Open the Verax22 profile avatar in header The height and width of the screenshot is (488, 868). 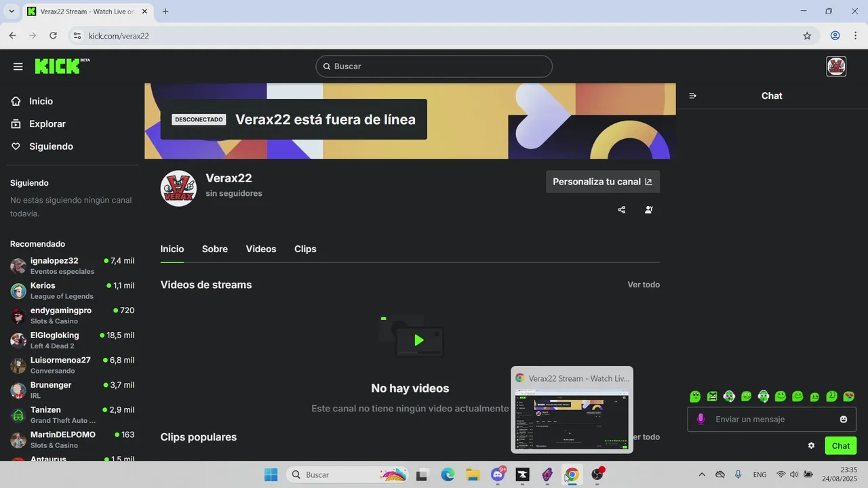[x=836, y=66]
